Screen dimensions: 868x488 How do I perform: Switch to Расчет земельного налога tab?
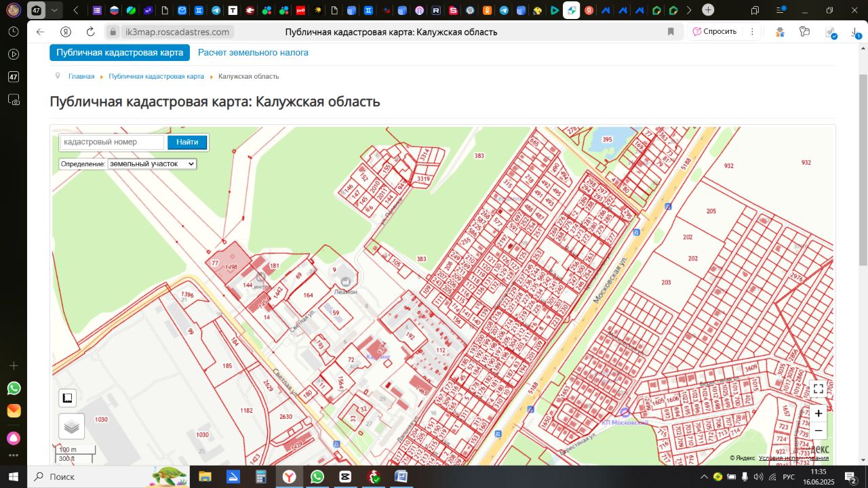253,52
